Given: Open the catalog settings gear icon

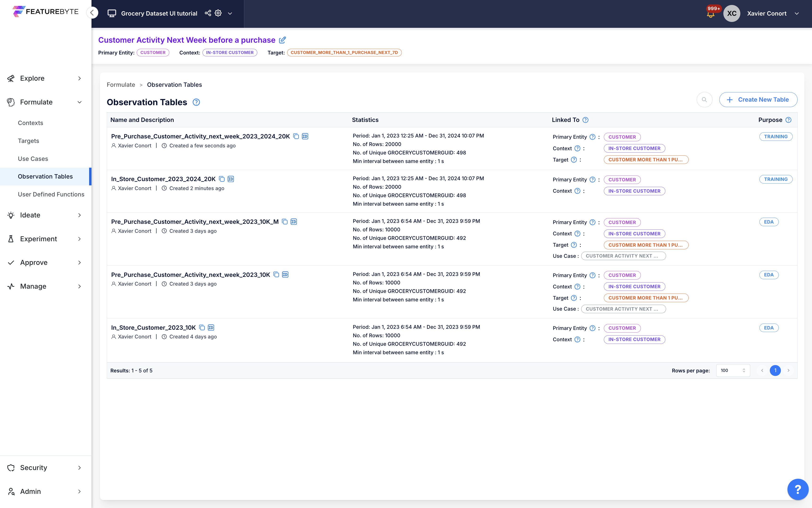Looking at the screenshot, I should [x=218, y=13].
